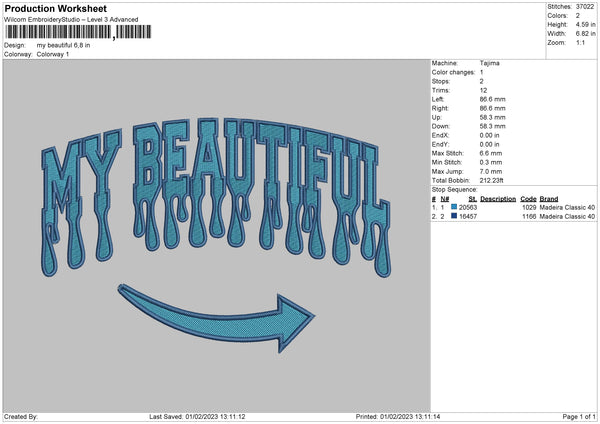Select stop sequence row 2 Madeira Classic 40
Screen dimensions: 600x424
click(568, 216)
